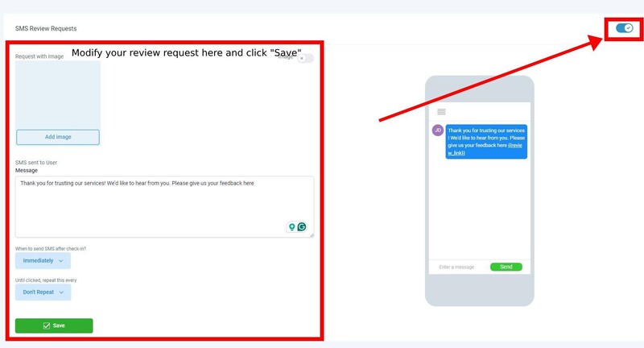644x348 pixels.
Task: Click the 'SMS sent to User' label
Action: point(36,163)
